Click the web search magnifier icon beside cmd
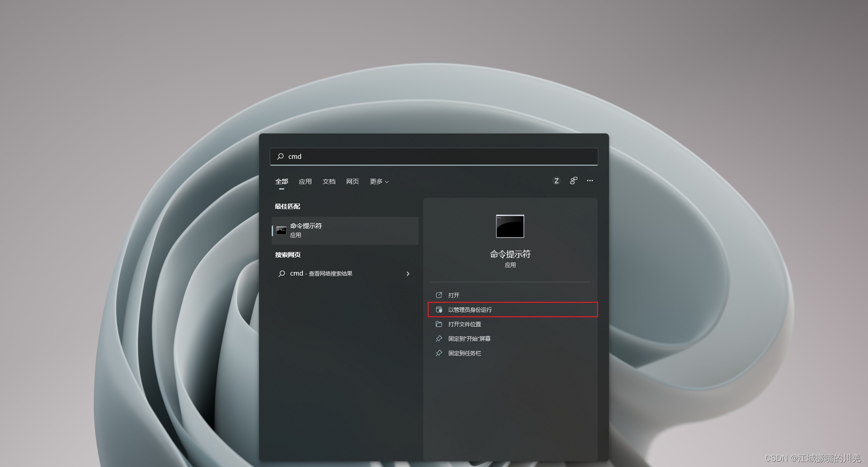Image resolution: width=868 pixels, height=467 pixels. tap(282, 274)
